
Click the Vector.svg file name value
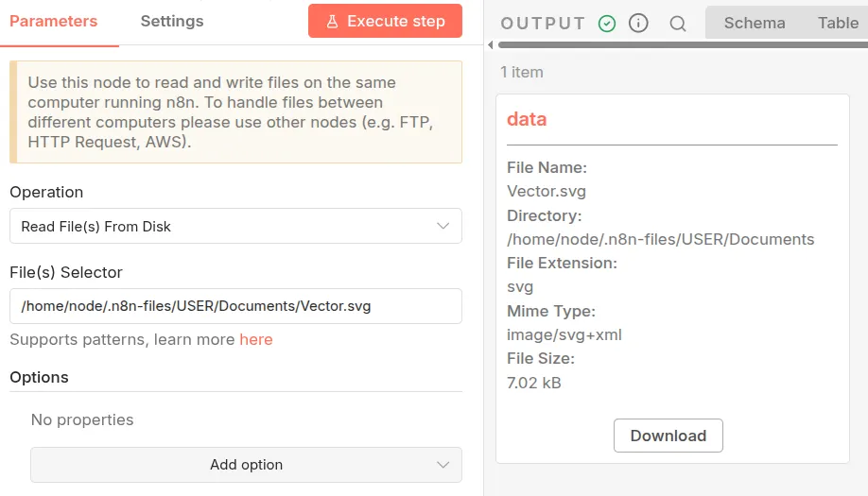[547, 191]
